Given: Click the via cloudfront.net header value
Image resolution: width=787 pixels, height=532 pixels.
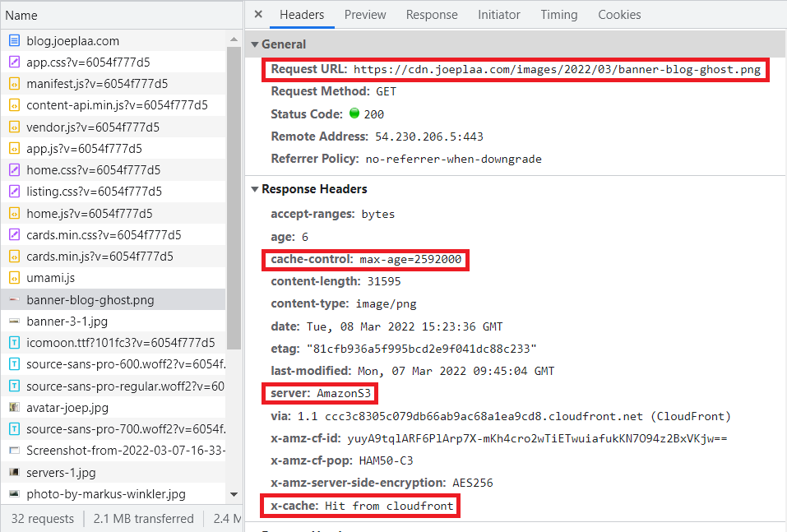Looking at the screenshot, I should coord(514,416).
